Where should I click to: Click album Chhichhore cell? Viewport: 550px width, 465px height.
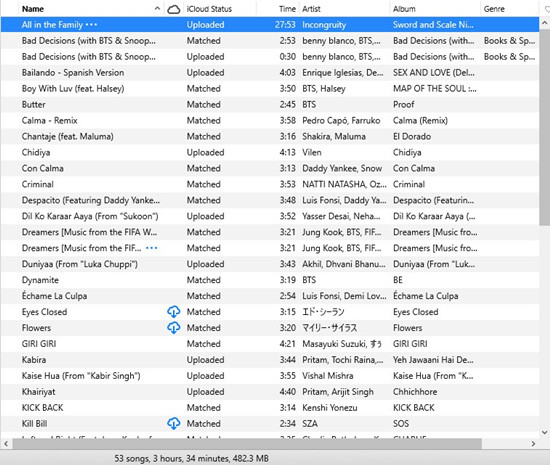coord(415,391)
